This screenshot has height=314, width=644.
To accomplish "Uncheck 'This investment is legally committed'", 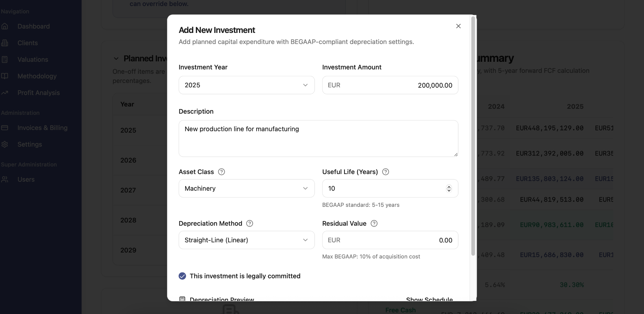I will (x=182, y=276).
